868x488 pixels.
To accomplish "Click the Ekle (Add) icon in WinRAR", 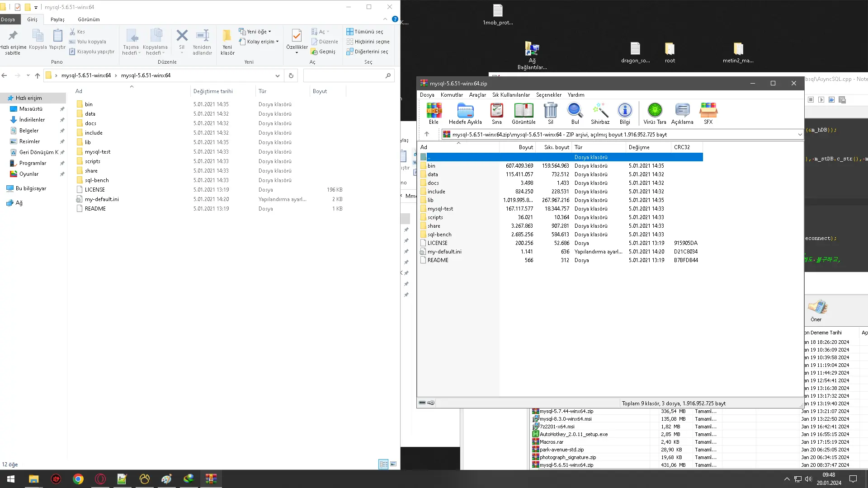I will pos(434,113).
